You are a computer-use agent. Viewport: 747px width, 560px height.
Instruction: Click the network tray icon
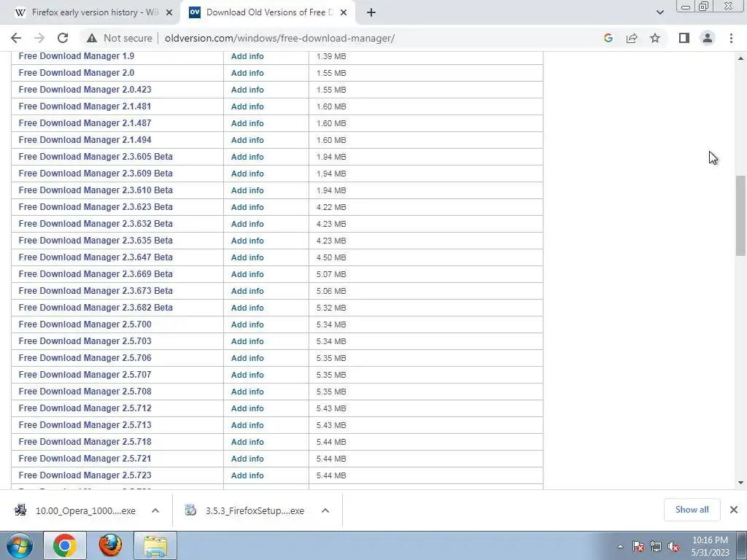(656, 547)
